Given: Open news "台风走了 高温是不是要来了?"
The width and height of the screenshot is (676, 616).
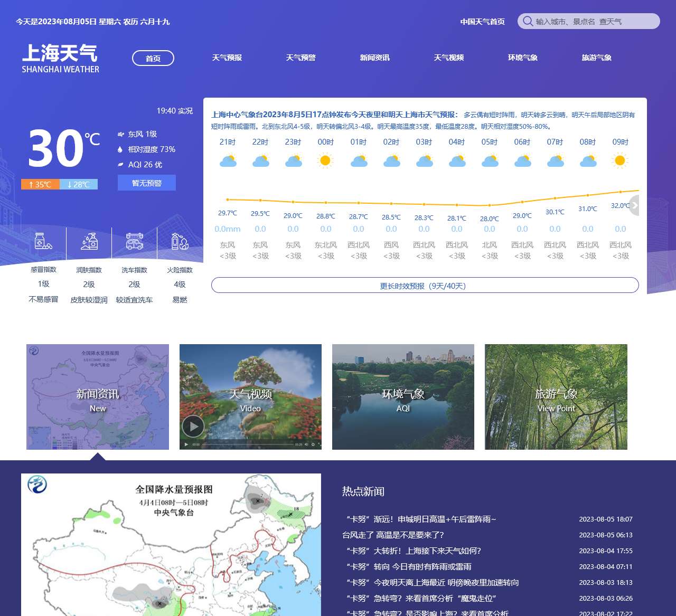Looking at the screenshot, I should click(393, 535).
